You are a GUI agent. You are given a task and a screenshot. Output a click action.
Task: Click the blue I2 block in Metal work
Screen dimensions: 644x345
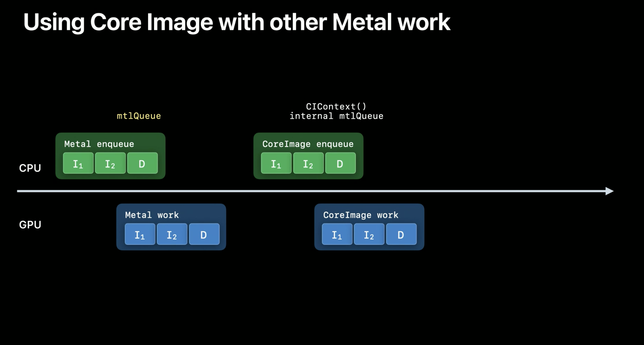(x=172, y=234)
